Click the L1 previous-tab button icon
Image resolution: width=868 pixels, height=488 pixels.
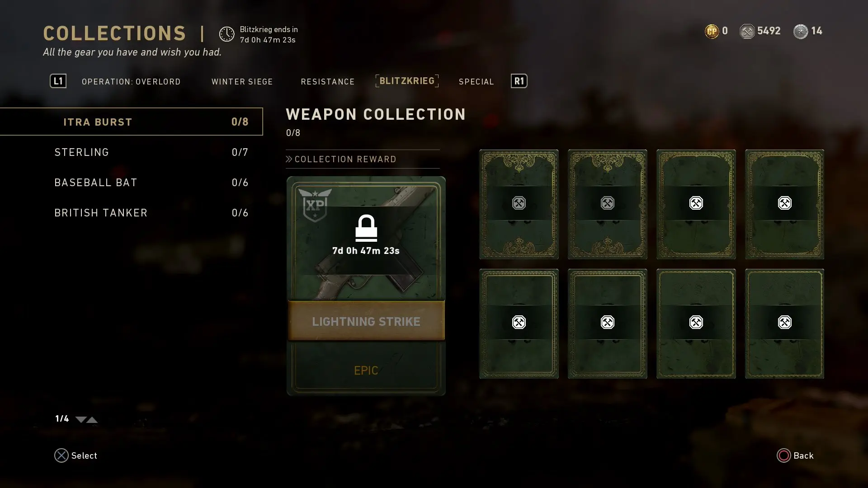click(58, 81)
